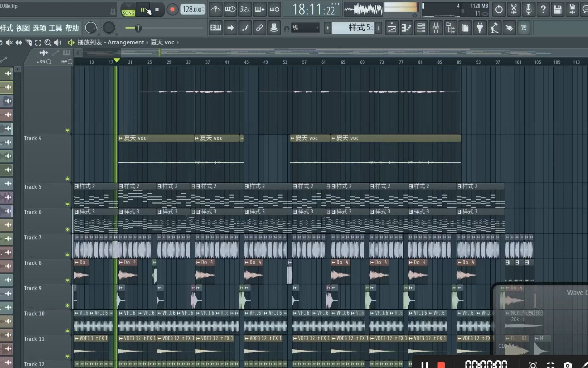Enable wait for input before playing
This screenshot has height=368, width=588.
coord(230,9)
